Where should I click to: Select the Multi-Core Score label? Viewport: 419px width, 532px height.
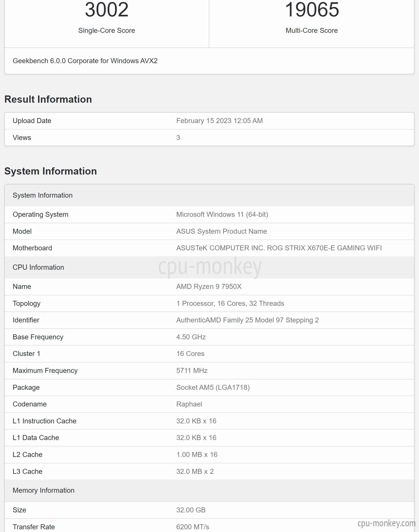(x=312, y=30)
